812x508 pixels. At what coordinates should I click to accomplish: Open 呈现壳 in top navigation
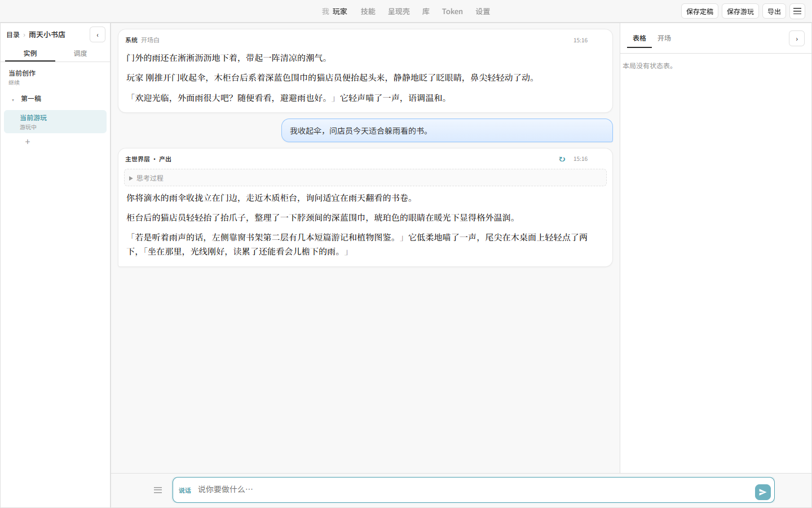[x=399, y=11]
